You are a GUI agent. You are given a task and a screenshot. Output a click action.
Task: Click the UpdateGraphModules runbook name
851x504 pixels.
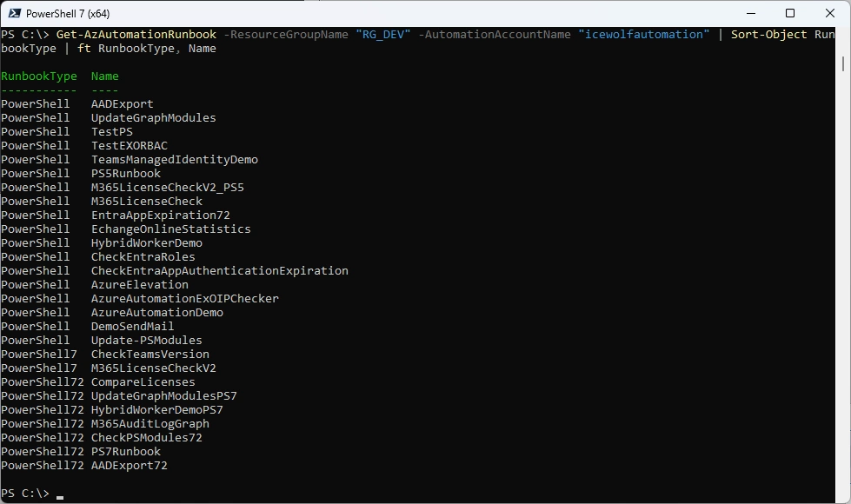154,118
